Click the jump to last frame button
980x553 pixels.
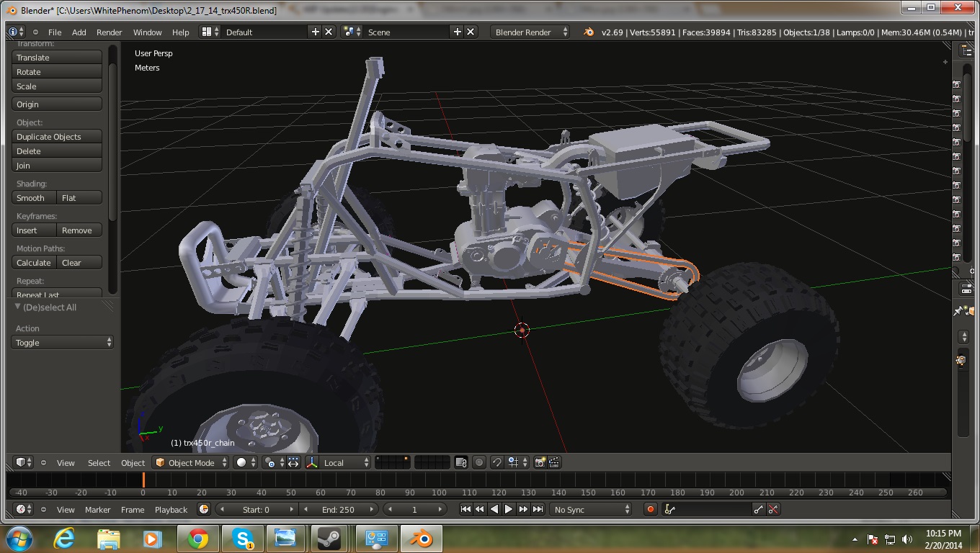pos(538,509)
